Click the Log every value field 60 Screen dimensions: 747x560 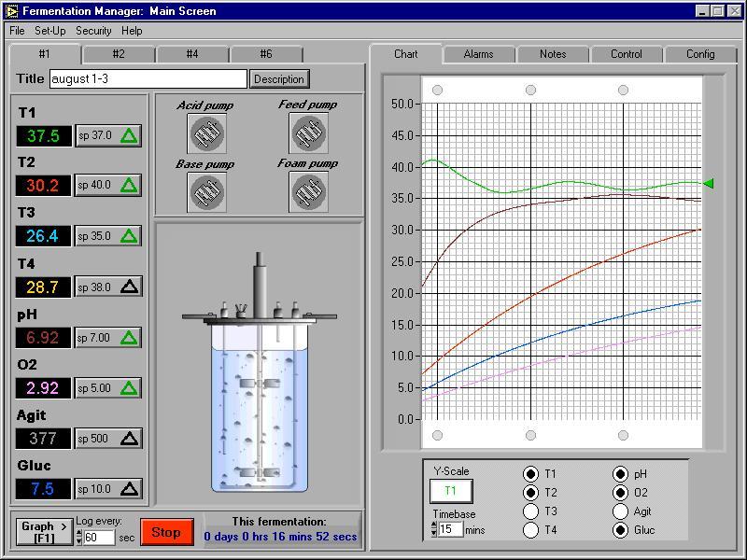(x=99, y=538)
